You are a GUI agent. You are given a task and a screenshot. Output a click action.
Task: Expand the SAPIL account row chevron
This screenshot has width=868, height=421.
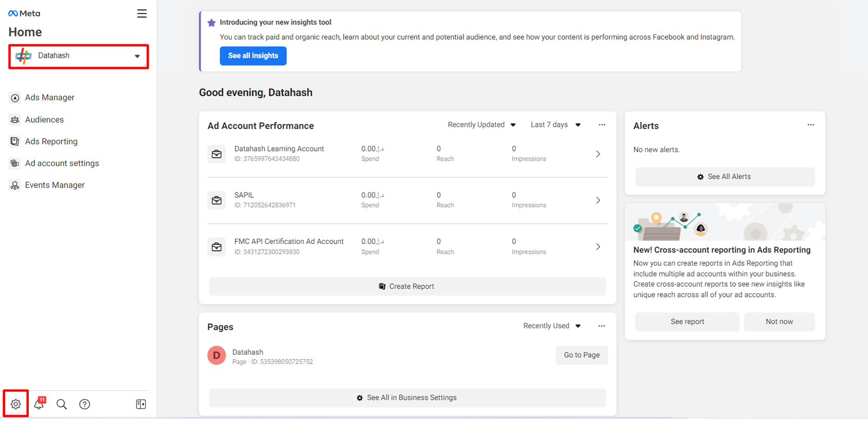pyautogui.click(x=598, y=200)
